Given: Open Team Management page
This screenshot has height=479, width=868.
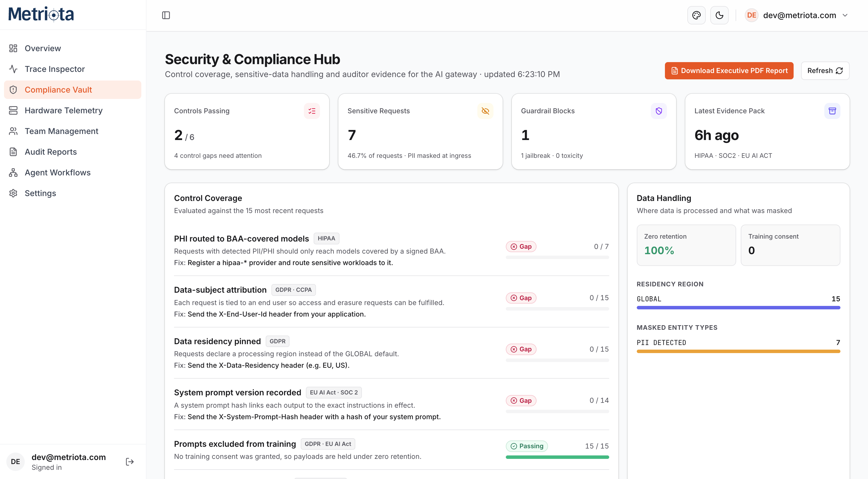Looking at the screenshot, I should click(x=72, y=131).
